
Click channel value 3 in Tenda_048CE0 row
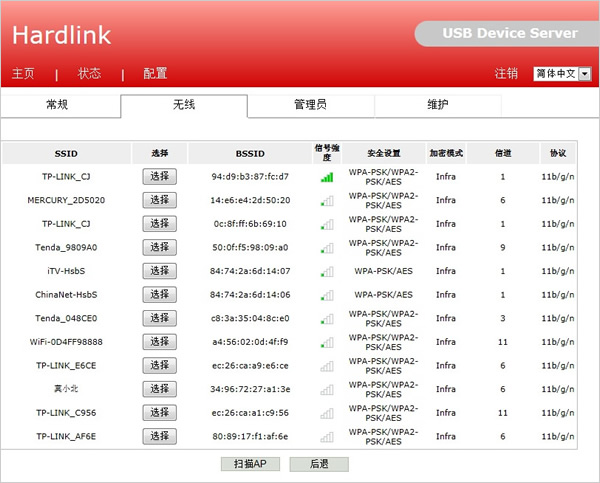pos(503,318)
